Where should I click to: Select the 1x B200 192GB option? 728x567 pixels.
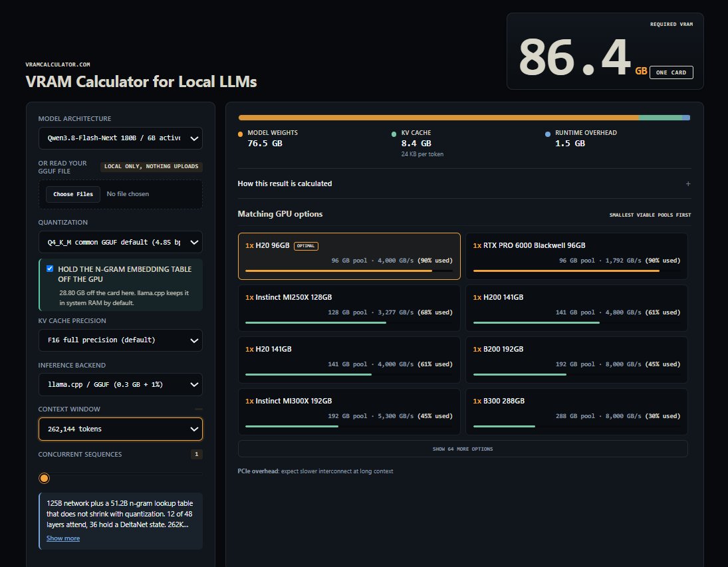[576, 360]
